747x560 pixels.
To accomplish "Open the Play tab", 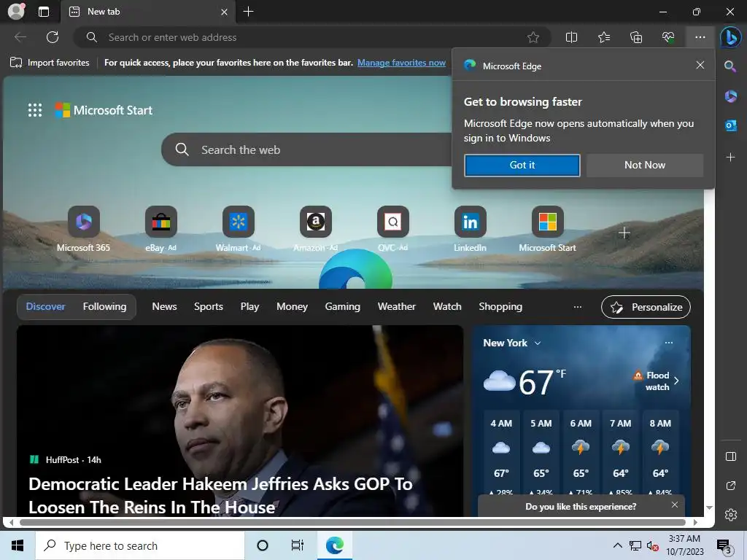I will point(249,307).
